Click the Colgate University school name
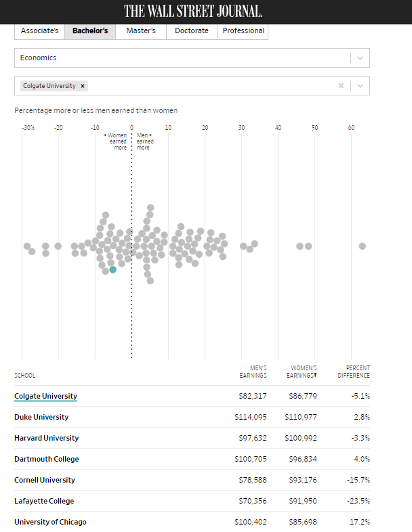The image size is (412, 532). (x=45, y=396)
